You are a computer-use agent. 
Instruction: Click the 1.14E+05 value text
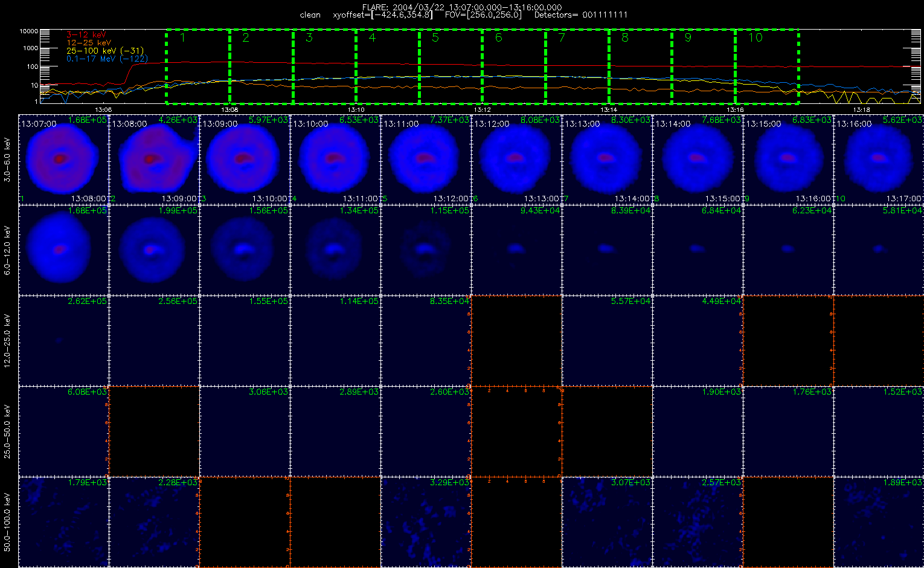[359, 302]
